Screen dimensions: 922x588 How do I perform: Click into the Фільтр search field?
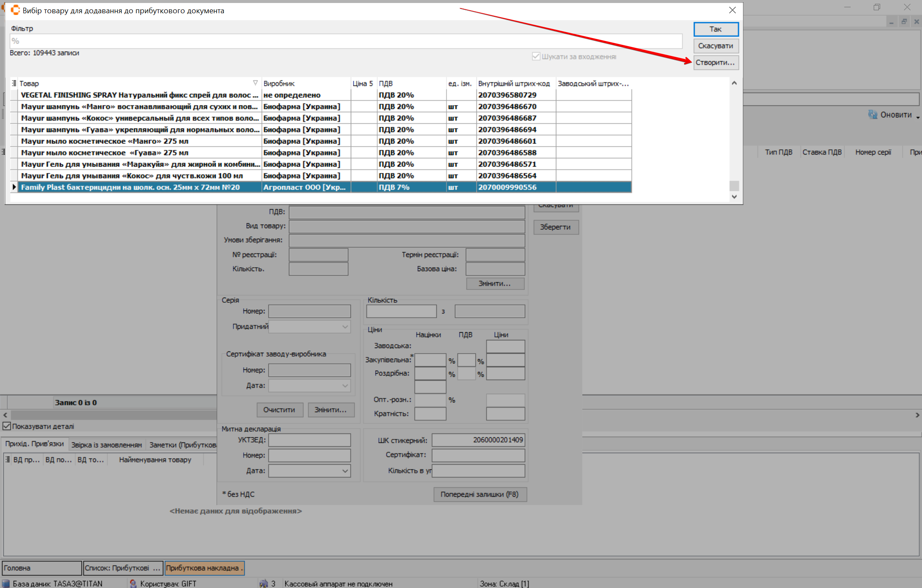click(345, 41)
